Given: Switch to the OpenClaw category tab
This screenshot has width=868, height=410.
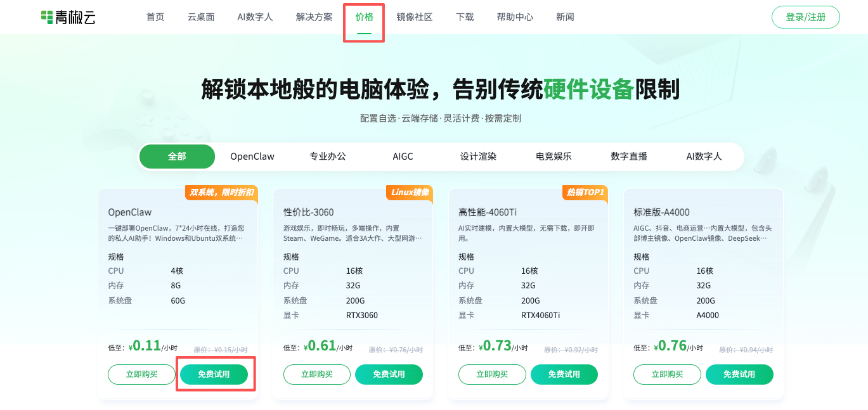Looking at the screenshot, I should tap(252, 157).
